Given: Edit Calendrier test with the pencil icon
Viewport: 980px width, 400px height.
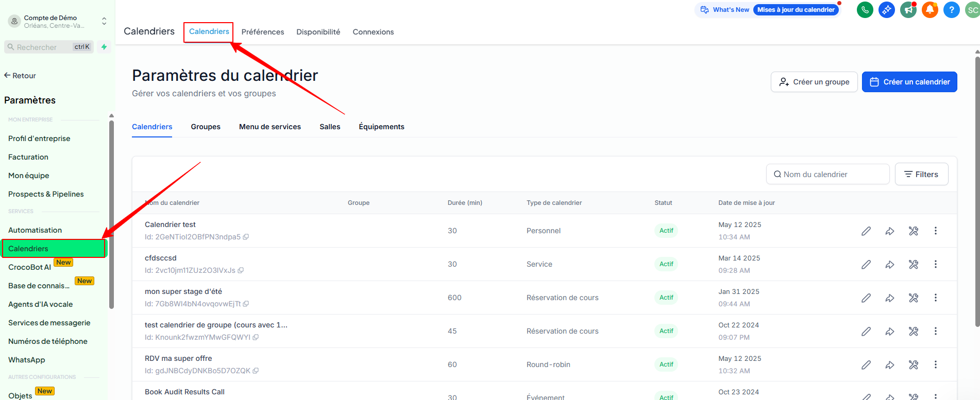Looking at the screenshot, I should coord(866,231).
